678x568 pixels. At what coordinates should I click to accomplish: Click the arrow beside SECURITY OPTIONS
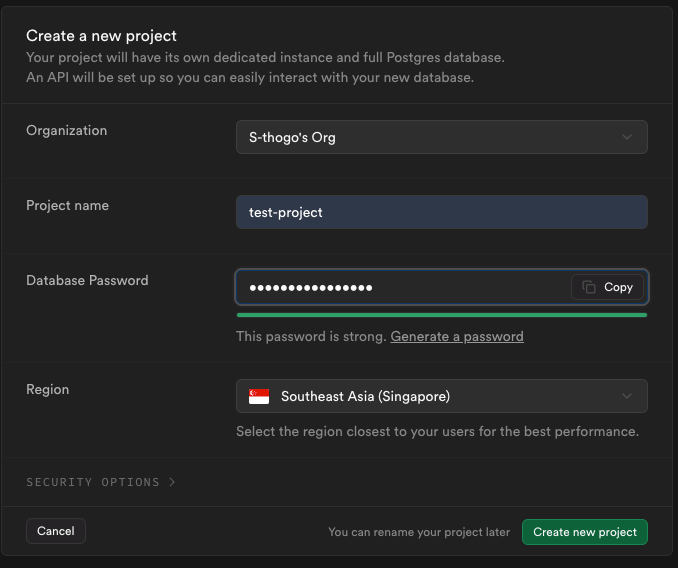[x=172, y=482]
